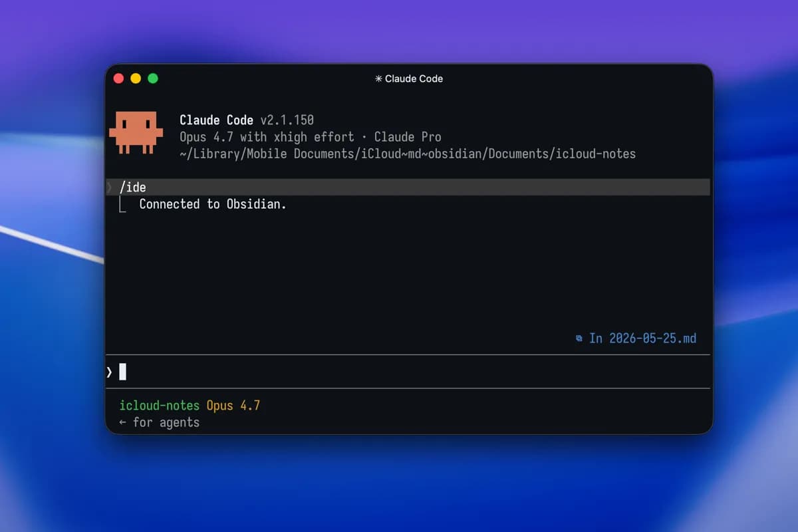Click the Claude Code pixel mascot logo

point(136,132)
